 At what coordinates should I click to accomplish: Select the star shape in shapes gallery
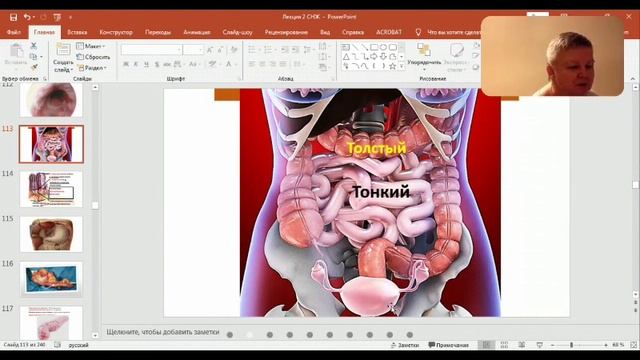coord(393,66)
